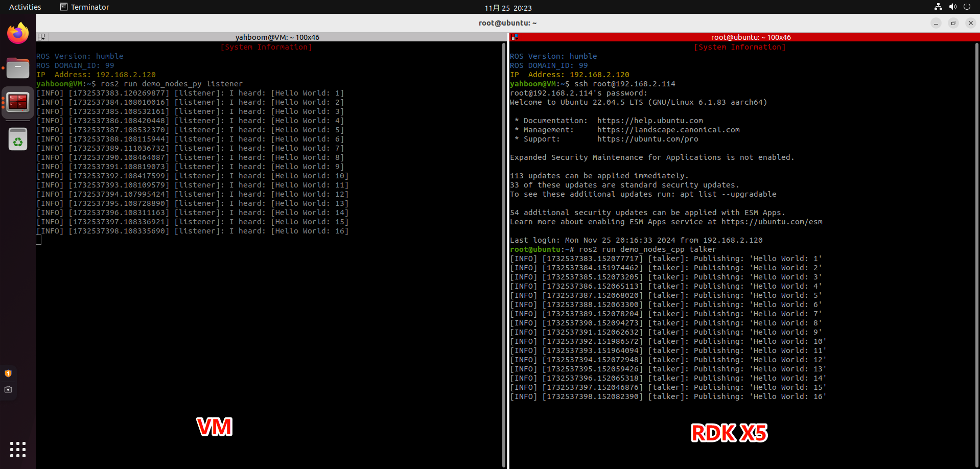The width and height of the screenshot is (980, 469).
Task: Open the power menu icon
Action: [967, 7]
